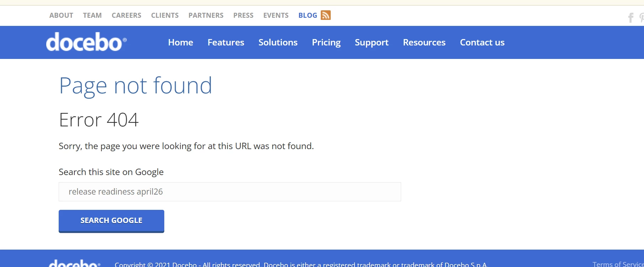The width and height of the screenshot is (644, 267).
Task: Click the 'Sorry, the page' message text
Action: 186,146
